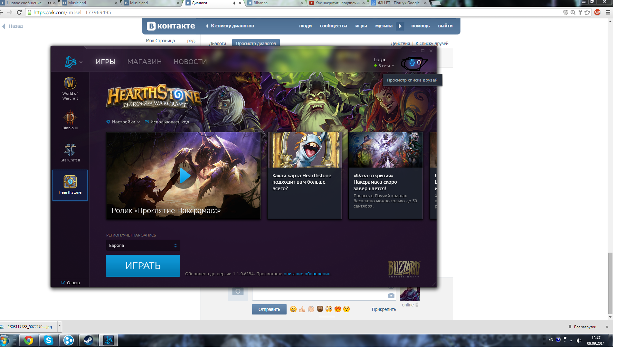Mute audio icon on Диалоги tab
The height and width of the screenshot is (348, 644).
coord(234,3)
